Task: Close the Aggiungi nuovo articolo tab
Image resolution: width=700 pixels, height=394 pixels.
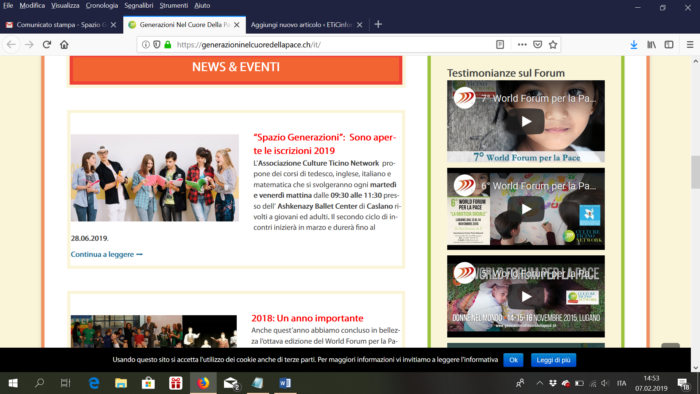Action: (360, 25)
